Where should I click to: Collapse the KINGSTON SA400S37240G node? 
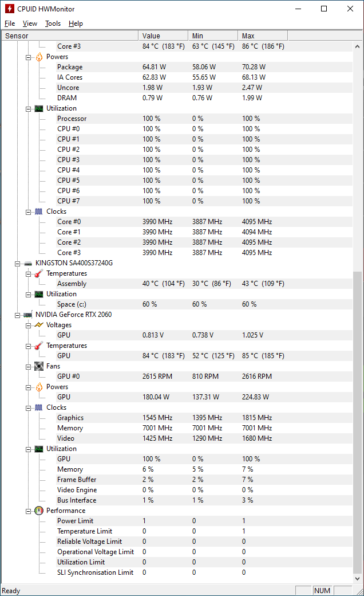[x=18, y=263]
